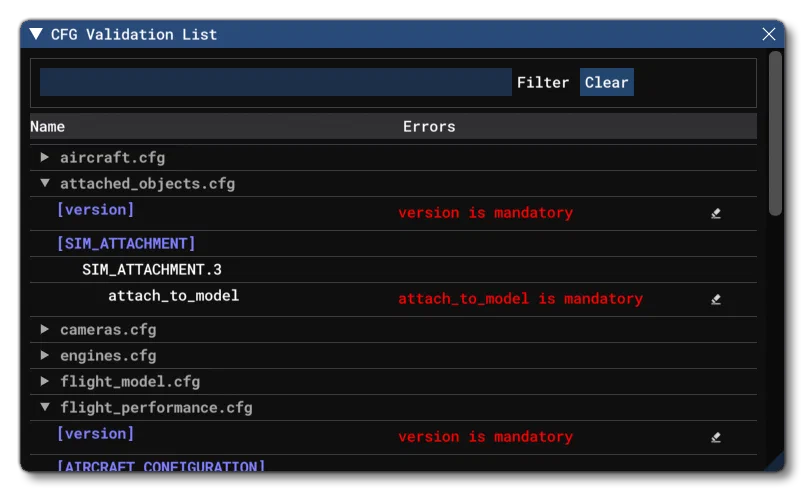
Task: Expand the engines.cfg node
Action: pyautogui.click(x=45, y=355)
